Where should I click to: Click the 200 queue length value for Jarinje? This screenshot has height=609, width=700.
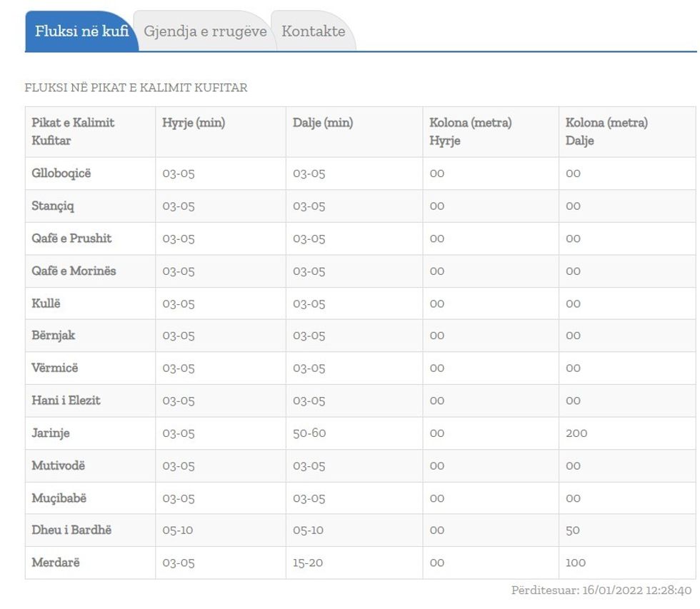pos(576,433)
